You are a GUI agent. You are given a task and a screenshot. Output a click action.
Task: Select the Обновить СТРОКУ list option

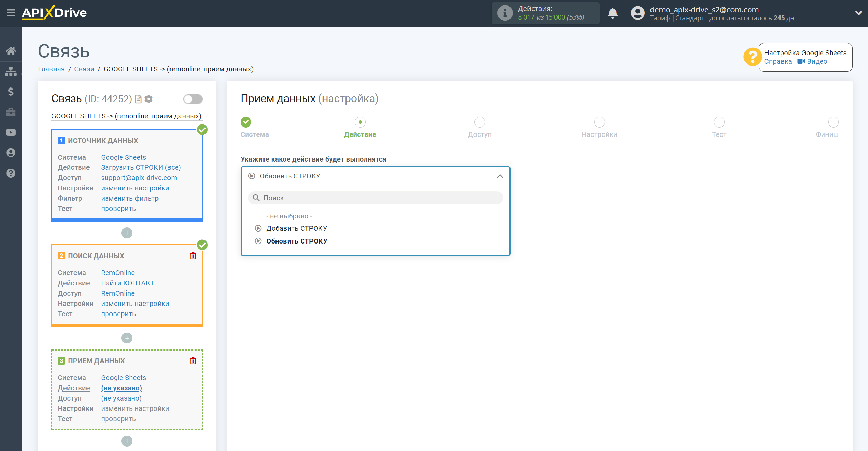pyautogui.click(x=296, y=241)
